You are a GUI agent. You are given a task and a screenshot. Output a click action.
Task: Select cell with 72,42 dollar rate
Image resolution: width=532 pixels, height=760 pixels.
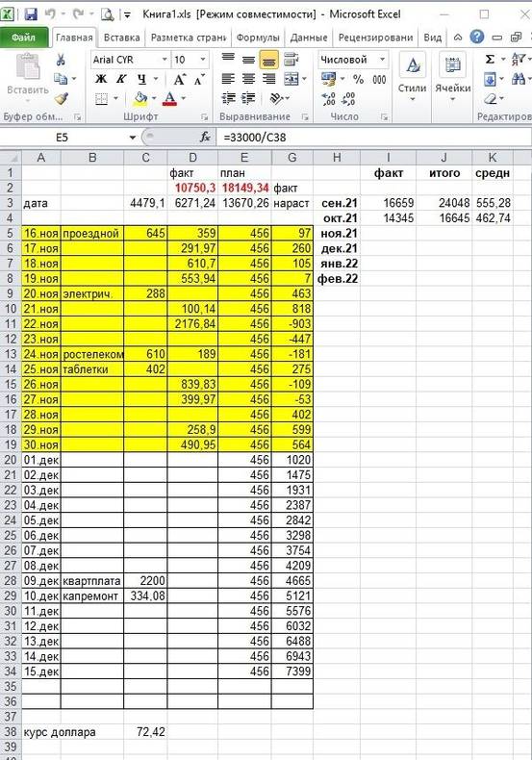pos(145,731)
